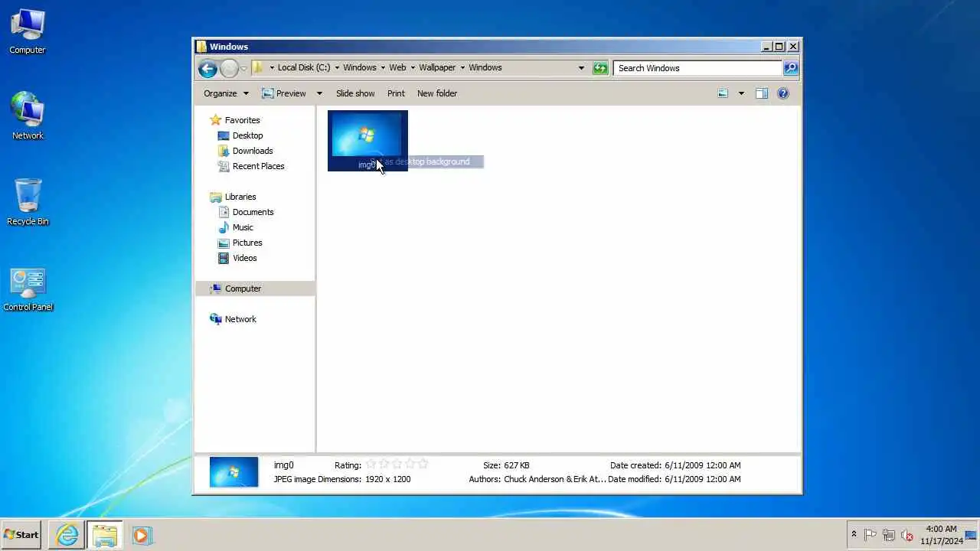The height and width of the screenshot is (551, 980).
Task: Click the folder icon in the address bar
Action: click(258, 67)
